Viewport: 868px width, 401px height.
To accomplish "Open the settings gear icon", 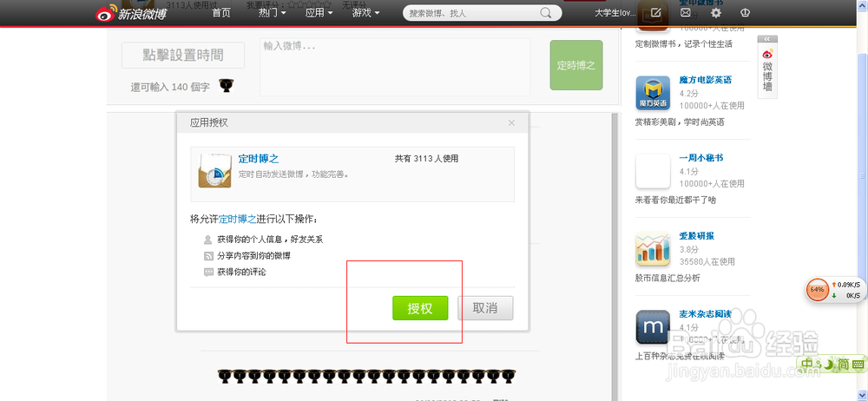I will [716, 13].
